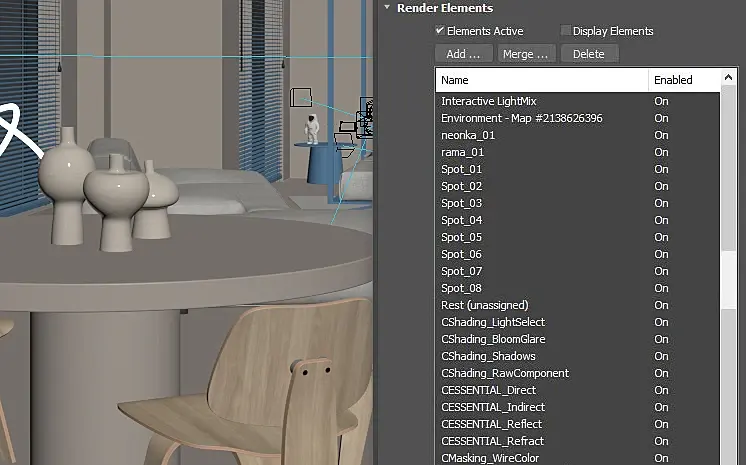Select the Spot_08 element
Screen dimensions: 746x465
[x=578, y=288]
